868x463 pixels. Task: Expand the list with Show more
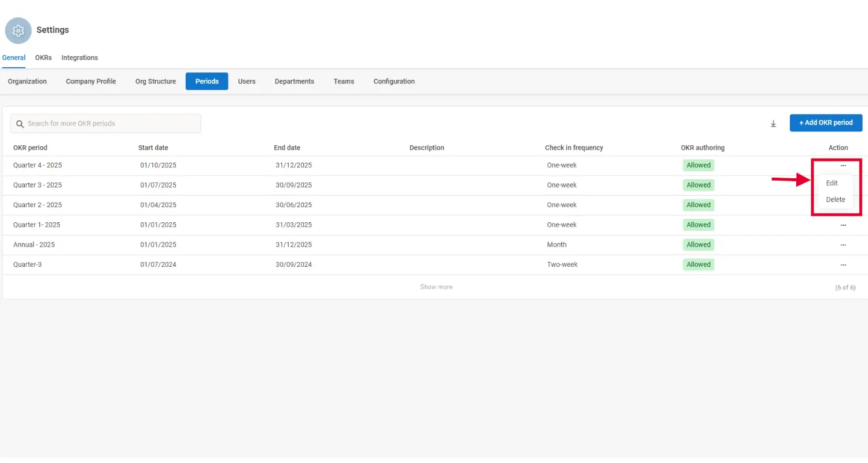click(436, 286)
